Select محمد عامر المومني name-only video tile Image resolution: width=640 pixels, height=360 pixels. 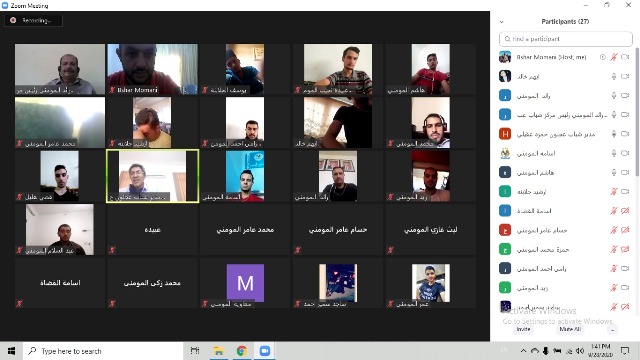pos(245,229)
